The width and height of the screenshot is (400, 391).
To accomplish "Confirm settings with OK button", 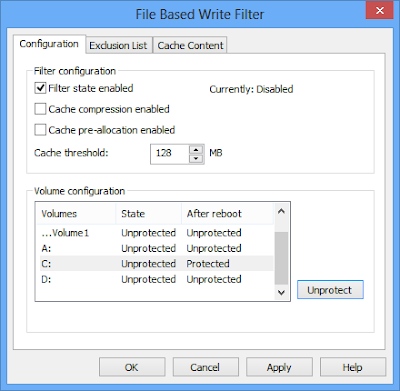I will click(x=132, y=367).
